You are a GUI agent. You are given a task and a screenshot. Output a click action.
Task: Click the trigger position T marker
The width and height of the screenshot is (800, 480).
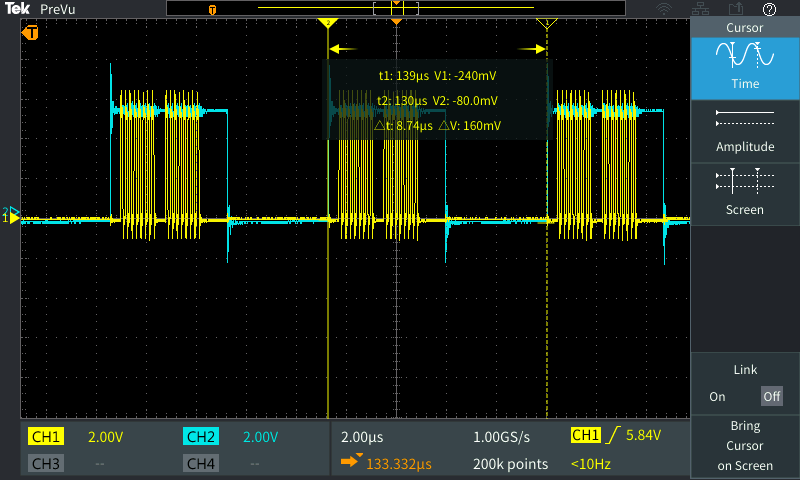(x=30, y=33)
